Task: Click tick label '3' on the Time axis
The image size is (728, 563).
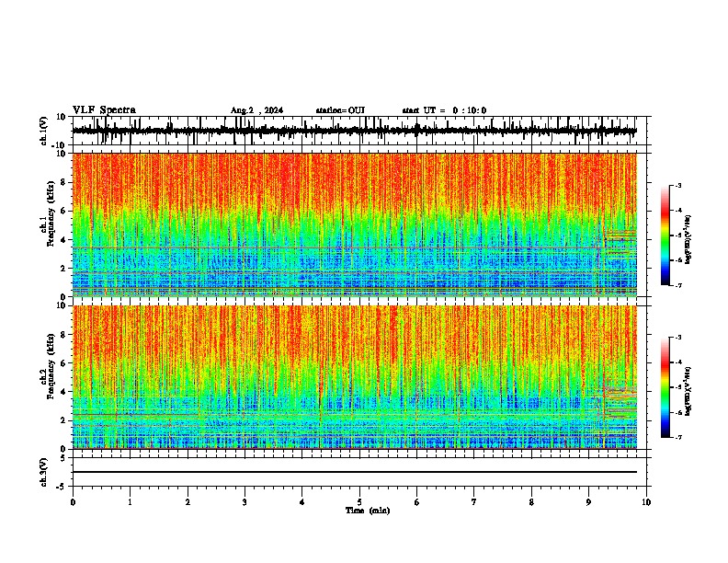Action: pyautogui.click(x=245, y=502)
